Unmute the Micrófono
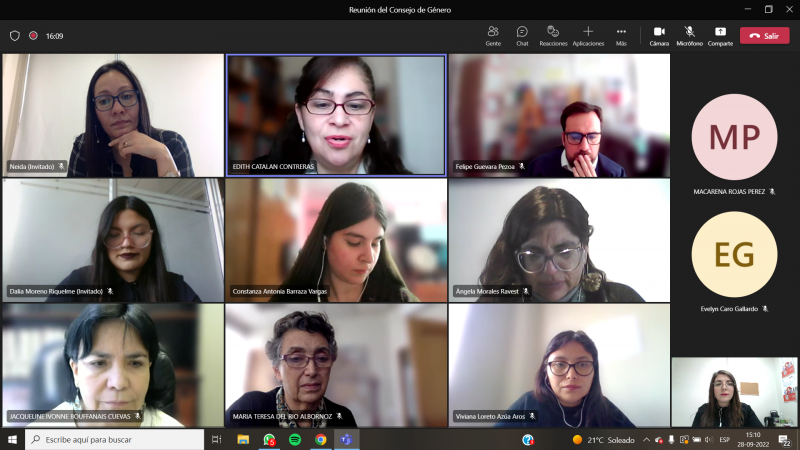800x450 pixels. [689, 35]
